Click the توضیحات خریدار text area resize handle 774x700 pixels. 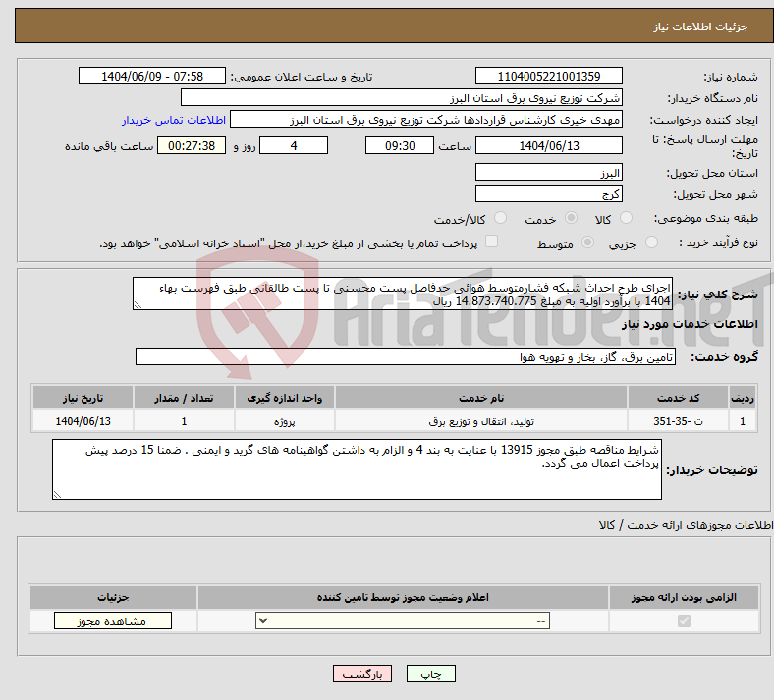(x=57, y=494)
